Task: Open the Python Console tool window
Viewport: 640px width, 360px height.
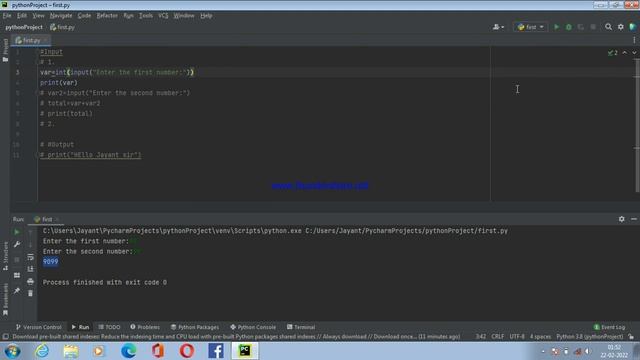Action: coord(253,327)
